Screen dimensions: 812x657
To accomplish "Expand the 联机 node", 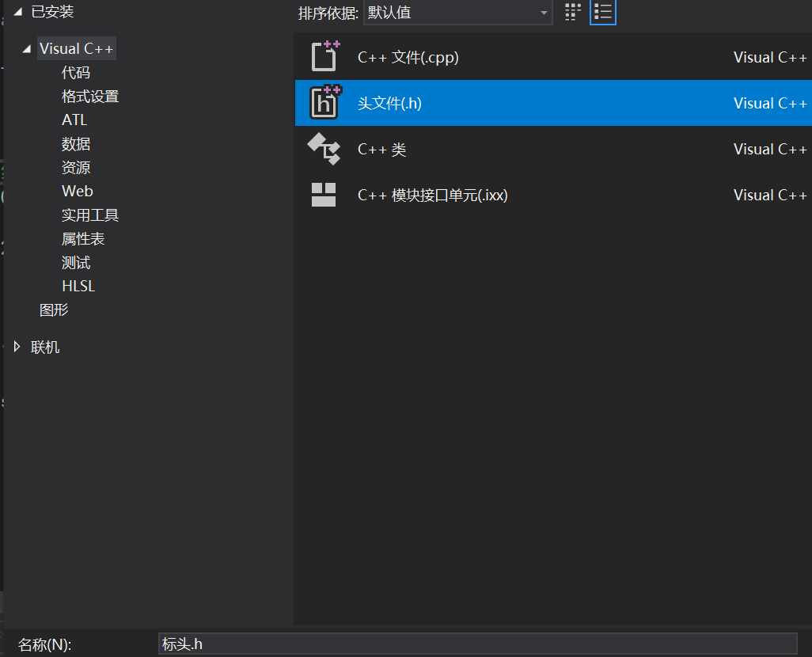I will [17, 347].
